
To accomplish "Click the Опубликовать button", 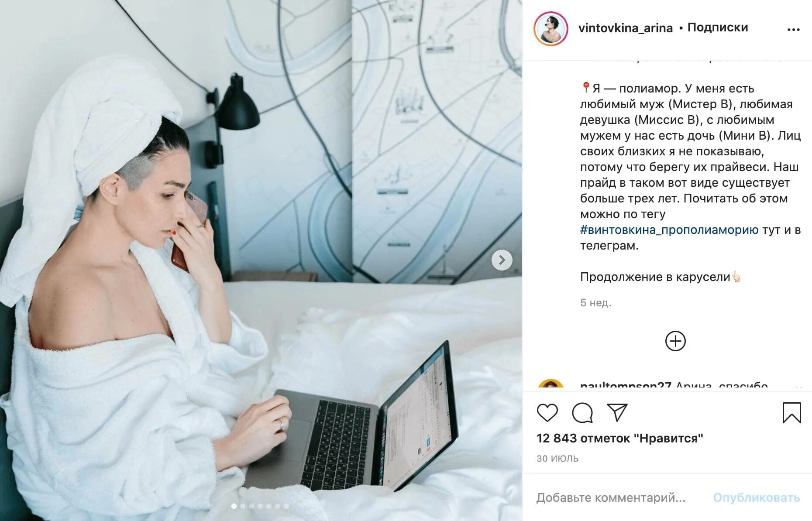I will [x=756, y=497].
